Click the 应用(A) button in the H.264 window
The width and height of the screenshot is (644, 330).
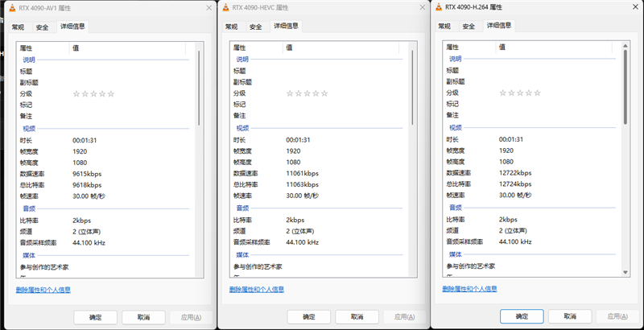pyautogui.click(x=617, y=316)
